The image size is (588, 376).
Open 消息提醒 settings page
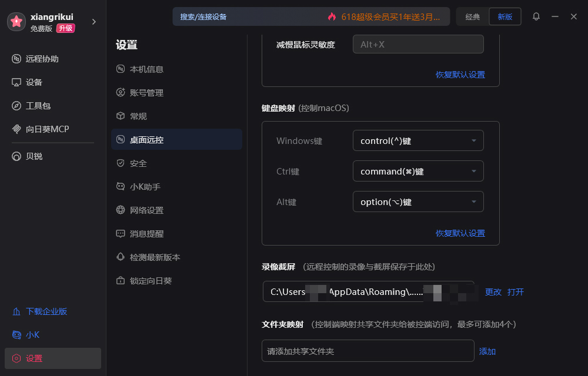pos(176,234)
